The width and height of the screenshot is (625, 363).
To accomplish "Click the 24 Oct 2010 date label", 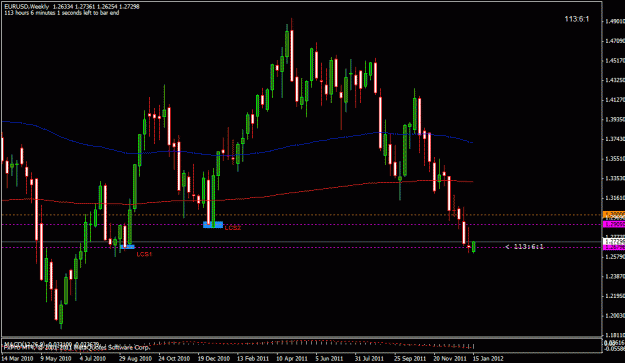I will [x=174, y=358].
